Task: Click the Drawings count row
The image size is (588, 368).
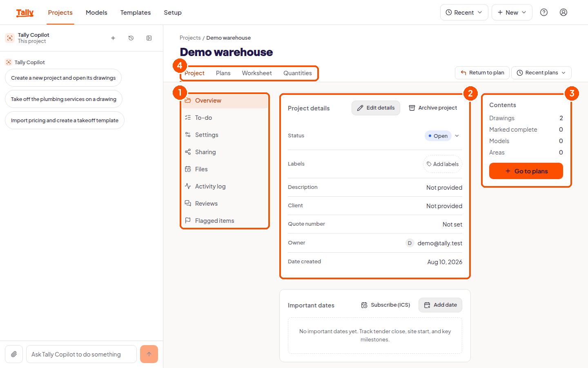Action: point(526,118)
